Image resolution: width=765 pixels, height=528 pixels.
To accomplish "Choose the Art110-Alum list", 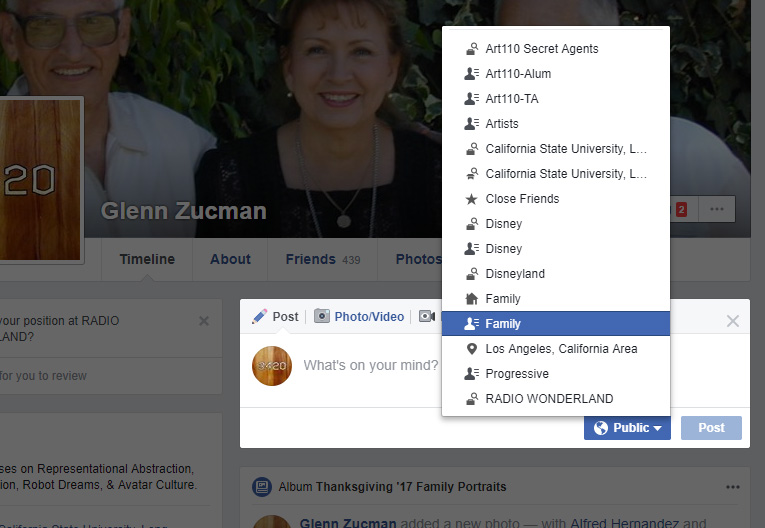I will click(x=556, y=74).
